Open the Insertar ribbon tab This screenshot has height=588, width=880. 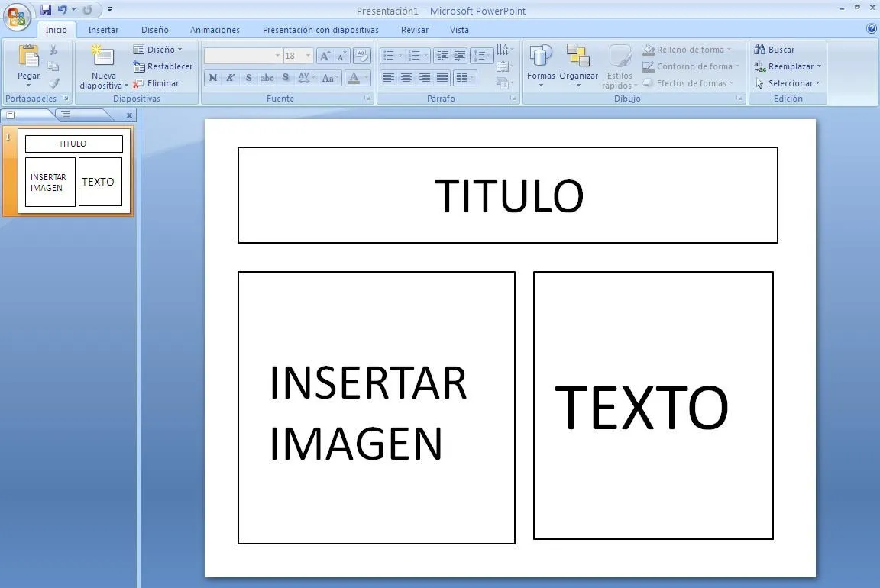pyautogui.click(x=103, y=30)
